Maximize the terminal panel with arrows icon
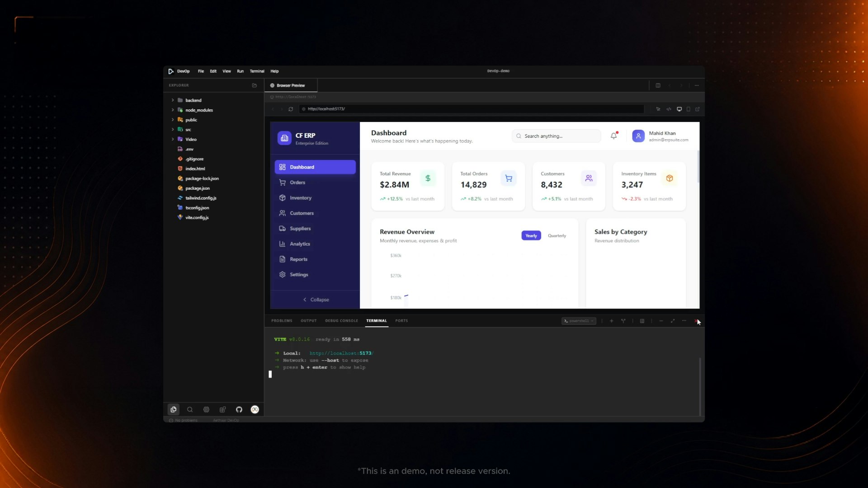 (x=673, y=321)
